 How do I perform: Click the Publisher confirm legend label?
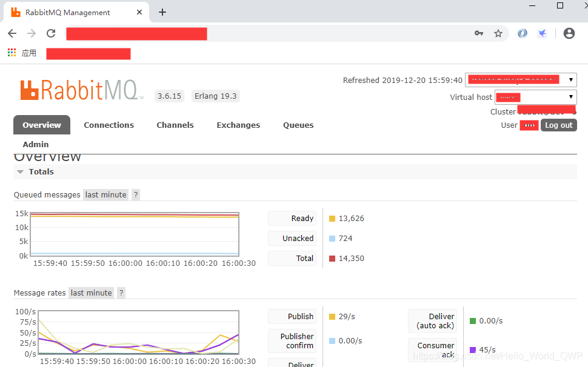[x=292, y=341]
